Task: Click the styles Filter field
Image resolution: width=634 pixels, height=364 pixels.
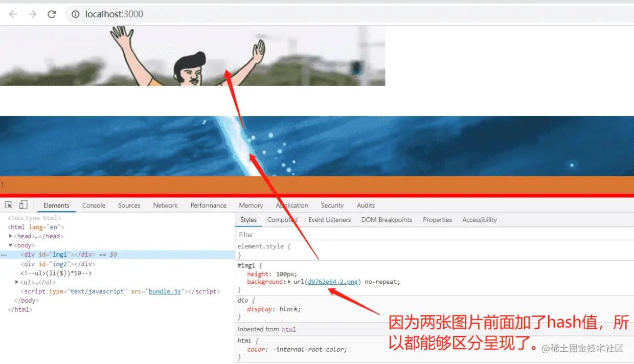Action: click(435, 235)
